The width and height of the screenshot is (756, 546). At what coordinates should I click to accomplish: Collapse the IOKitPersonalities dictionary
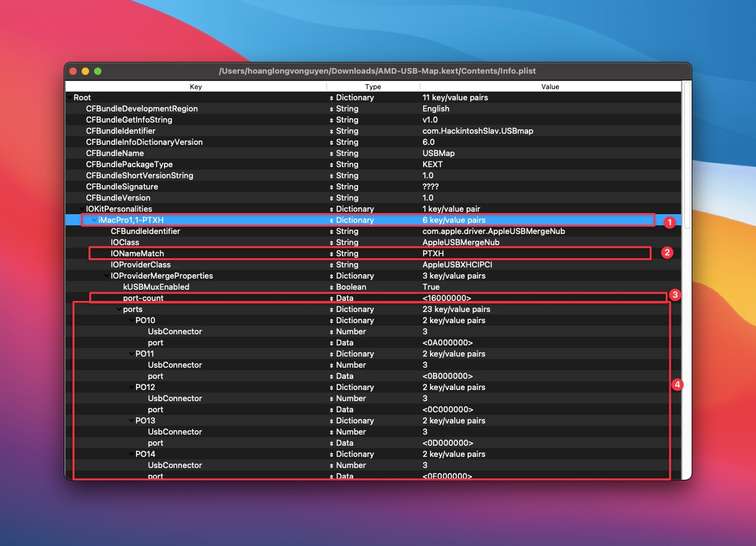pos(82,209)
